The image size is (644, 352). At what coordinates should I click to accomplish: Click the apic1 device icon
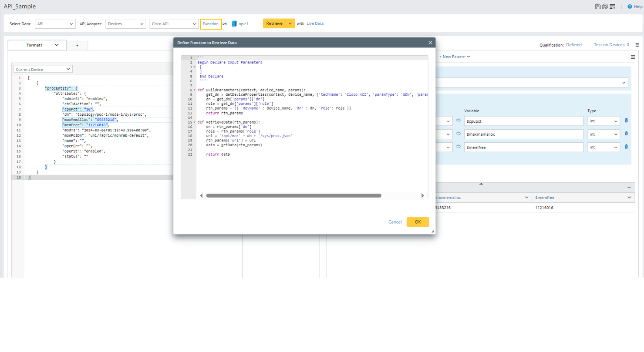click(x=234, y=23)
